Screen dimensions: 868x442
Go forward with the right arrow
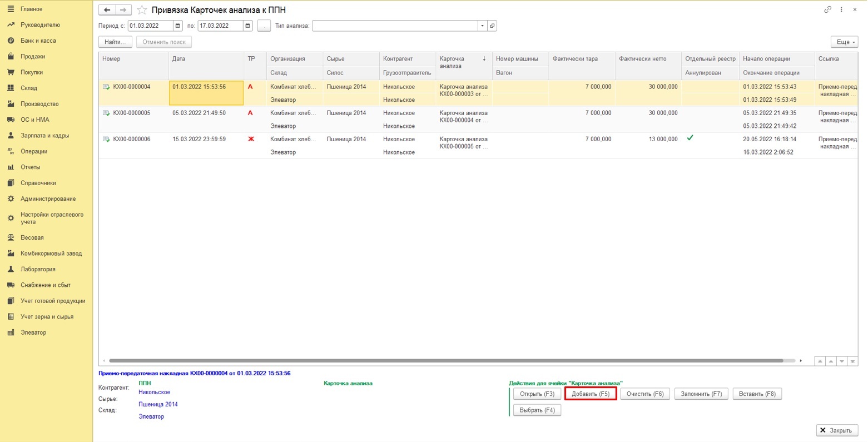coord(123,10)
